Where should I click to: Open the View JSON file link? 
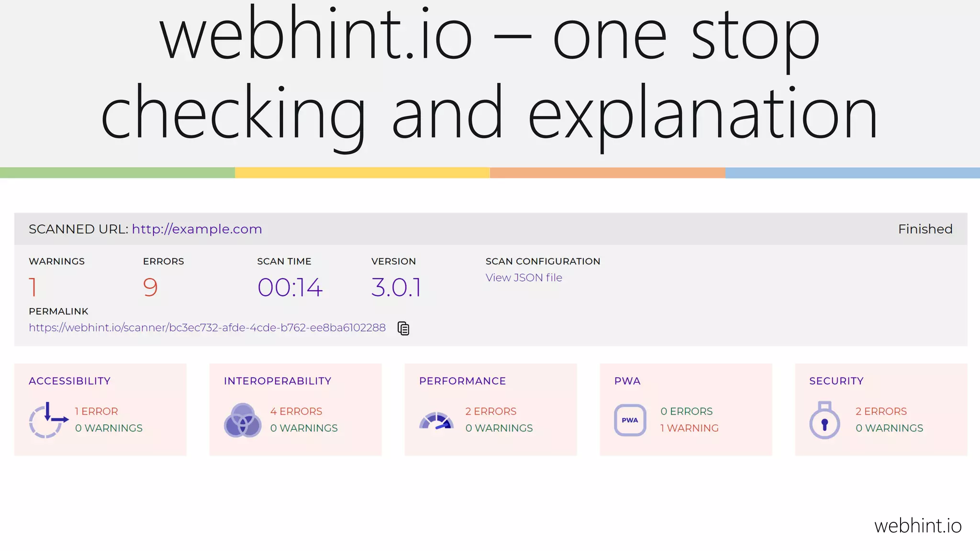(523, 278)
